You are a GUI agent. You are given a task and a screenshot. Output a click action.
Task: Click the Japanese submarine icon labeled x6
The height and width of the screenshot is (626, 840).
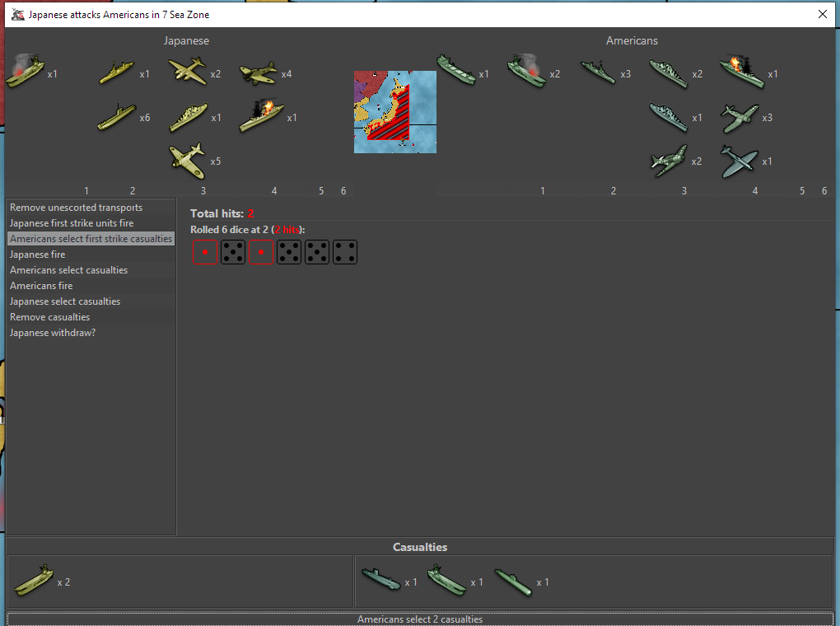click(116, 117)
